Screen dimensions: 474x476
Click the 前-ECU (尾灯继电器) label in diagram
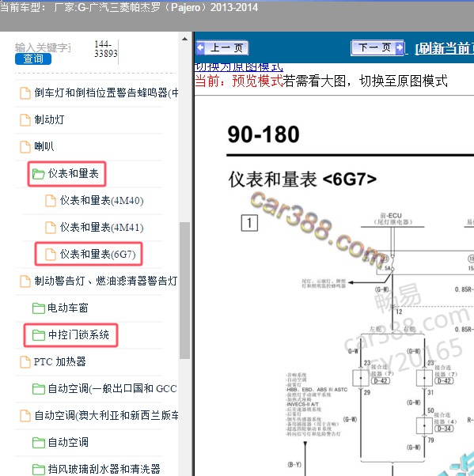[x=392, y=218]
